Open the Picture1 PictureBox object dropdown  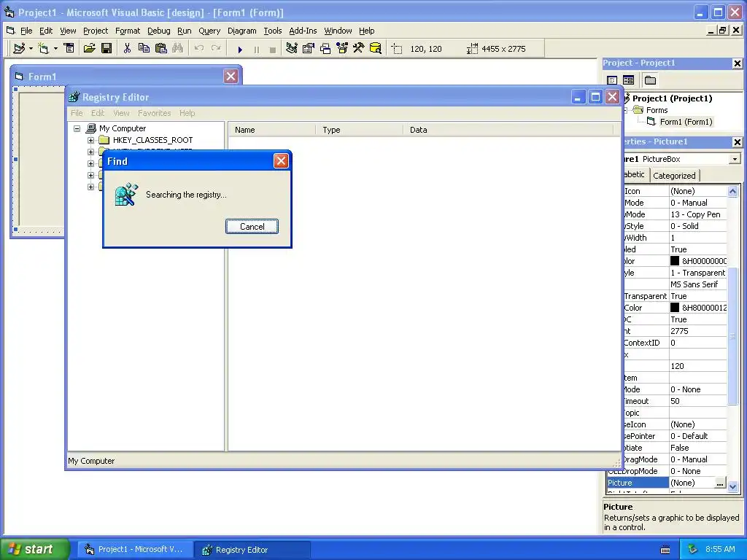click(735, 159)
